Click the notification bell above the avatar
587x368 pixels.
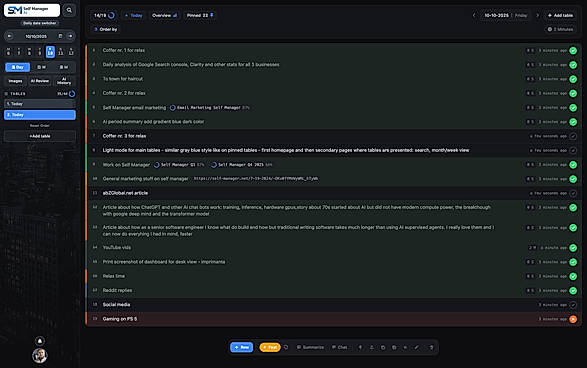coord(40,341)
